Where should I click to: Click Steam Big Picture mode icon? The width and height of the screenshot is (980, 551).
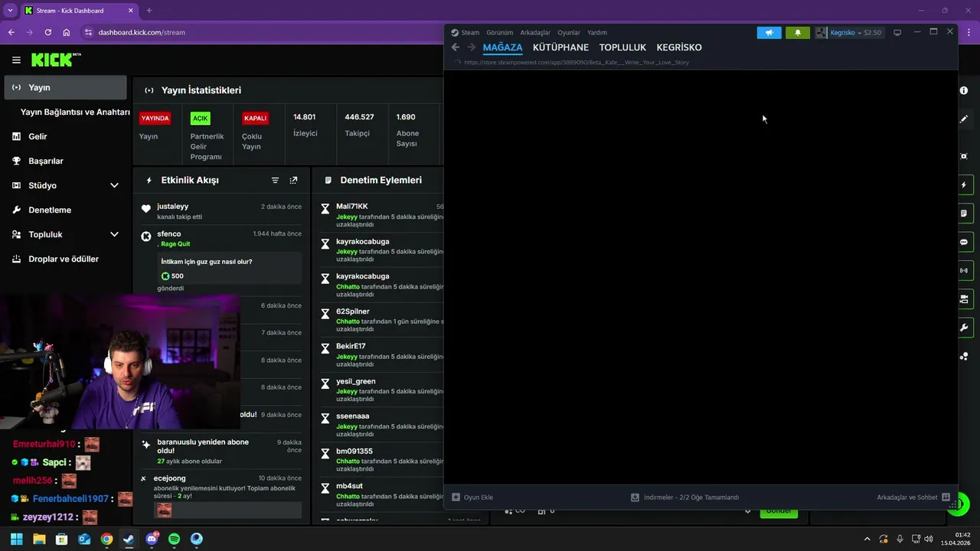(x=897, y=33)
